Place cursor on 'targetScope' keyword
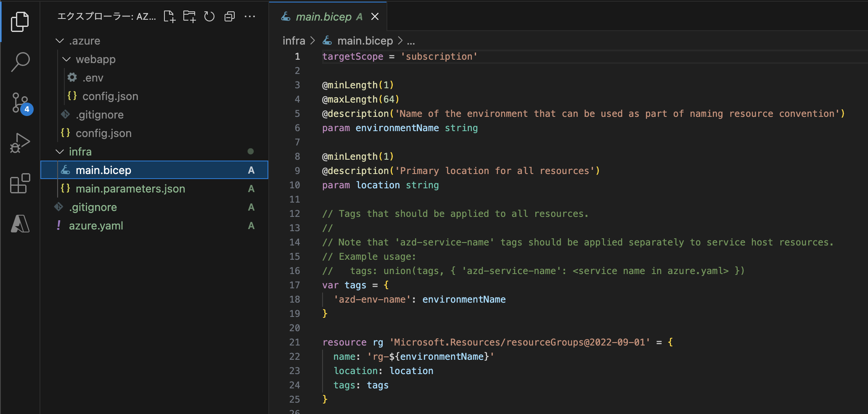868x414 pixels. (x=352, y=56)
